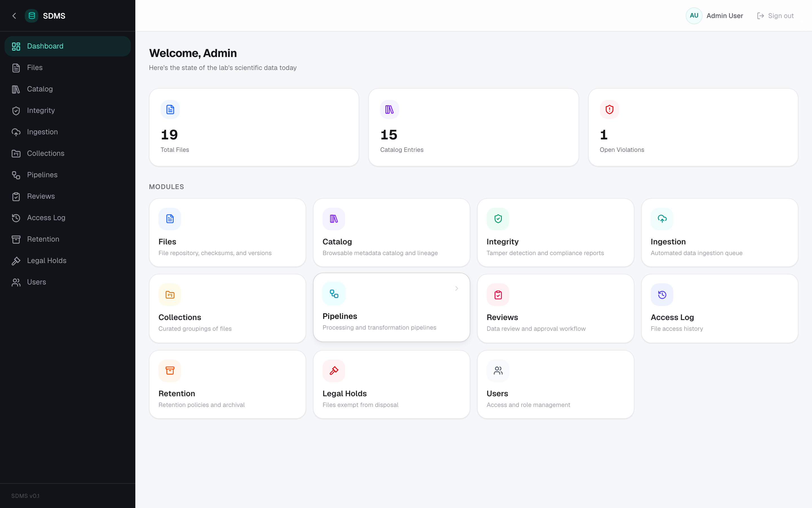
Task: Navigate to Integrity in the sidebar
Action: tap(67, 111)
